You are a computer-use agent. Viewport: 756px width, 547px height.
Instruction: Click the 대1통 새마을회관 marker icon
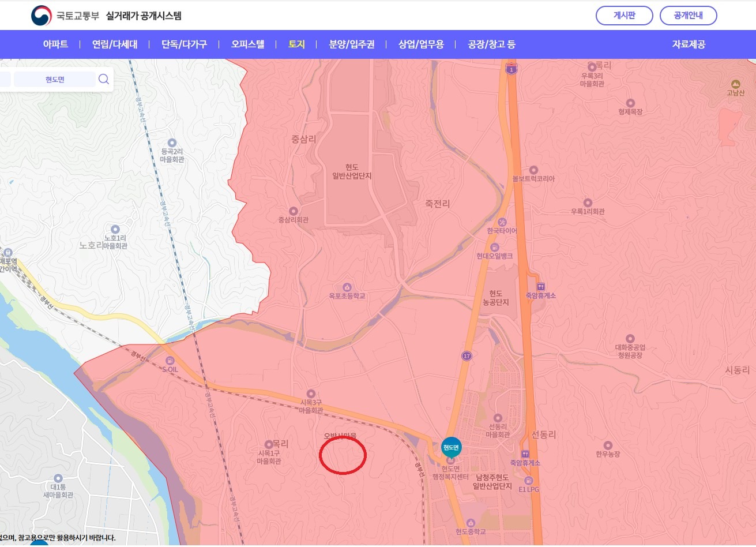[x=58, y=478]
